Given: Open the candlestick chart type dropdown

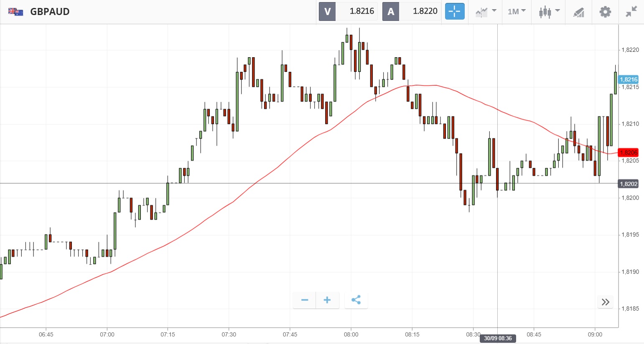Looking at the screenshot, I should (x=549, y=12).
